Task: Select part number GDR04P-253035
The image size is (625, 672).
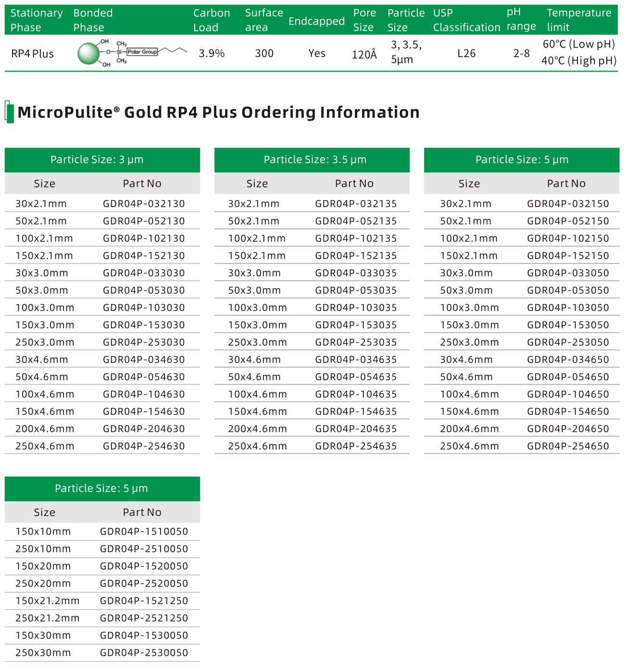Action: point(356,342)
